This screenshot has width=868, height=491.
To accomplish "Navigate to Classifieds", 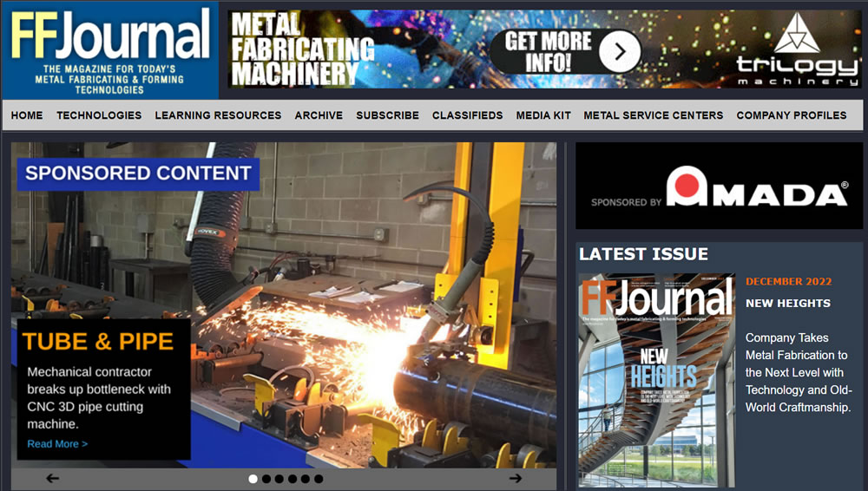I will click(467, 115).
